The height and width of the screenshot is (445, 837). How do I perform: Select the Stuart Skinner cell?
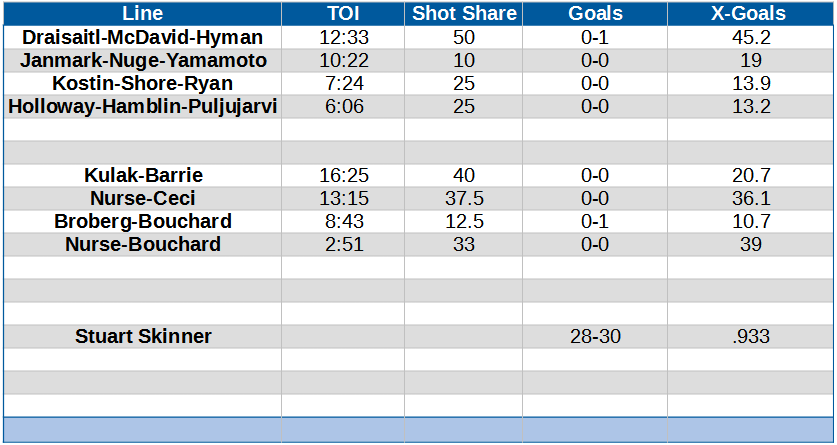(143, 336)
